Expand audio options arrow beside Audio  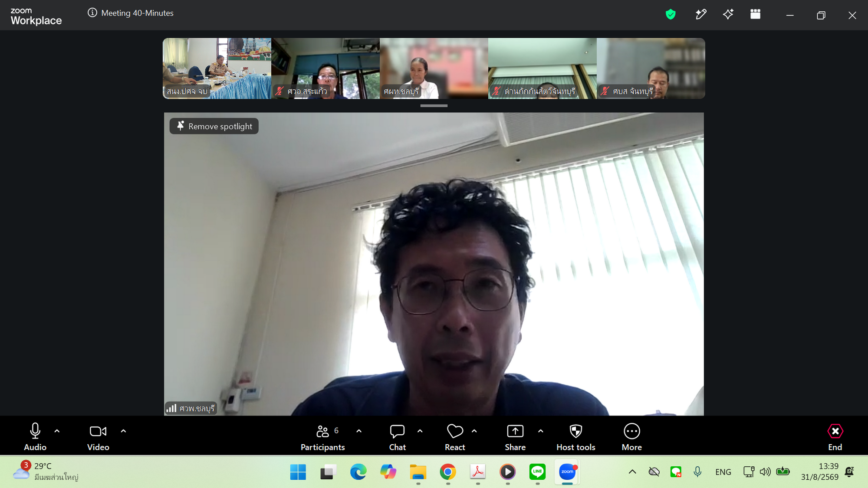[x=57, y=431]
